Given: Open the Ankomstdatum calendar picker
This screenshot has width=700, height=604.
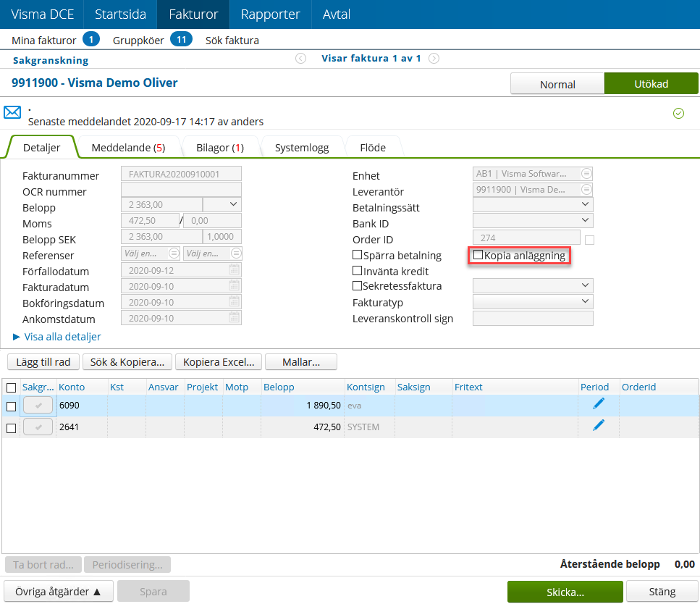Looking at the screenshot, I should 235,319.
